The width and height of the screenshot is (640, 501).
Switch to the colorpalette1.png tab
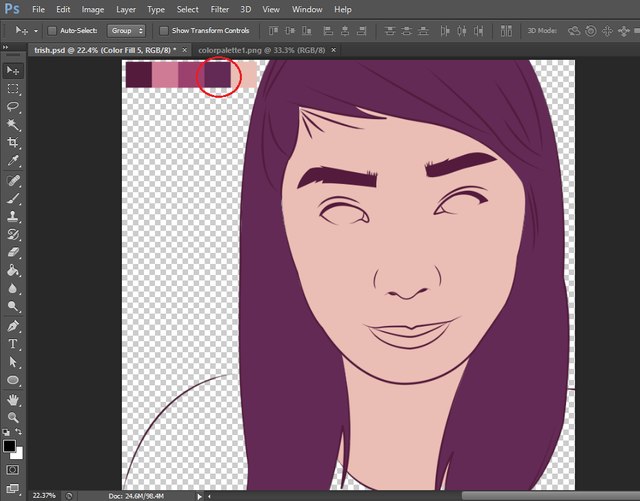coord(262,49)
